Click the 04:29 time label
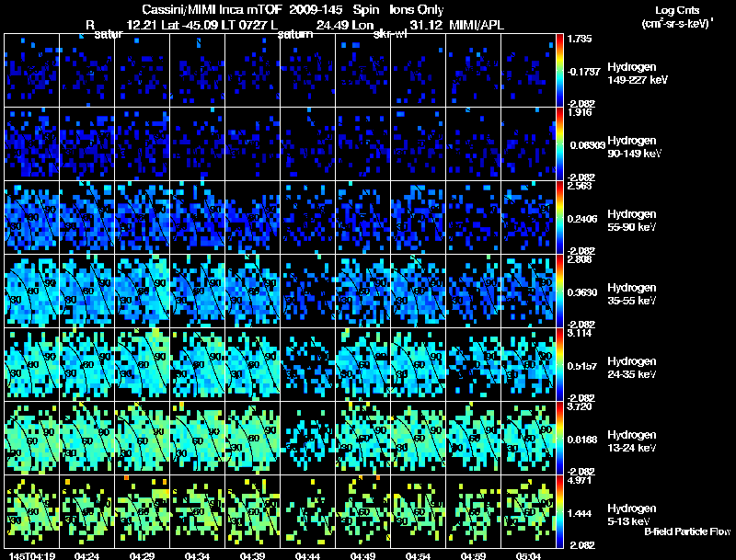 pyautogui.click(x=143, y=556)
